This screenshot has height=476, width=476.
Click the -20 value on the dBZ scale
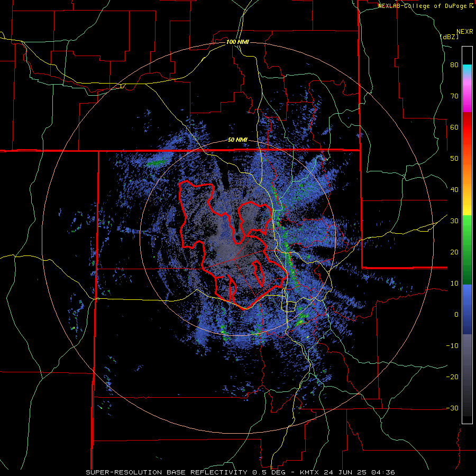(x=452, y=377)
